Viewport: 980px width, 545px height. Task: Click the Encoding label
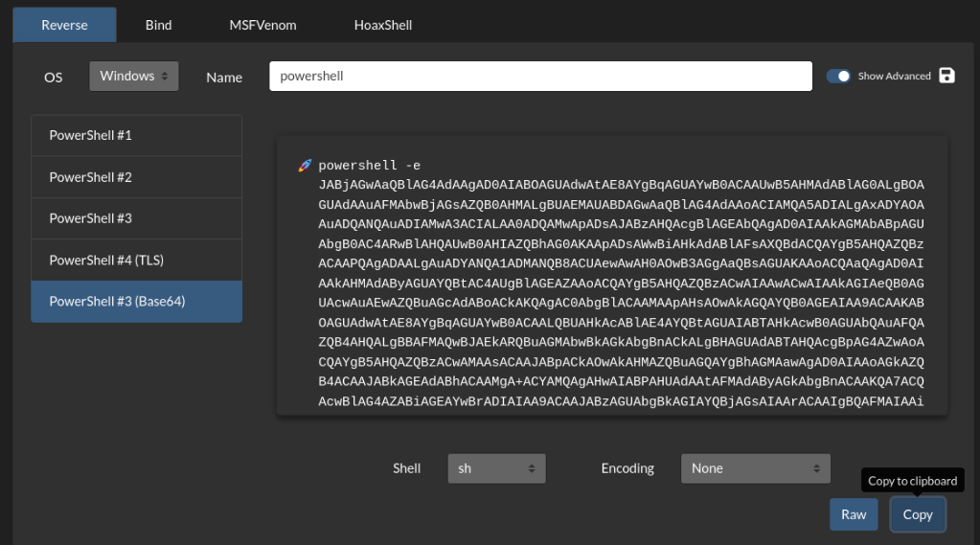[627, 468]
